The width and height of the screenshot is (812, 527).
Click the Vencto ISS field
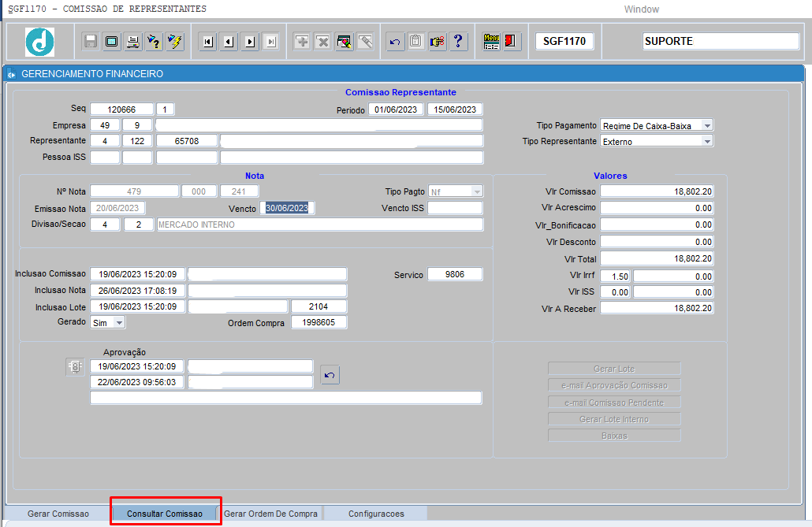455,208
